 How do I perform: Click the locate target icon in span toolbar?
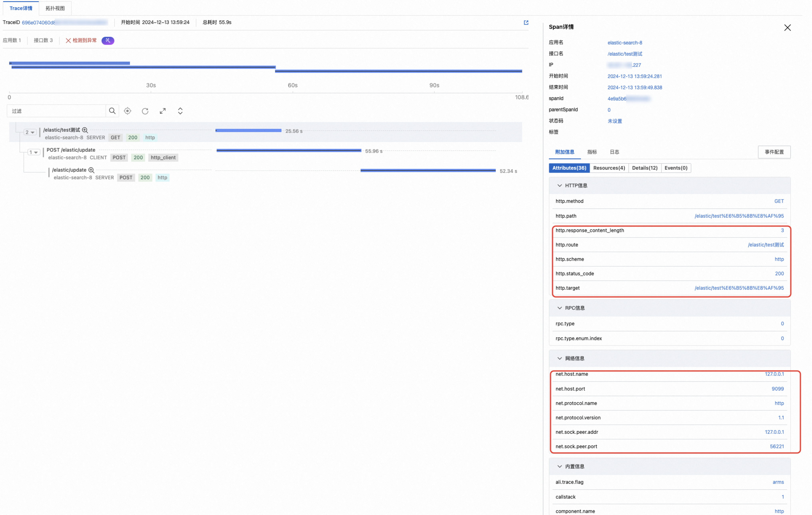(x=128, y=111)
